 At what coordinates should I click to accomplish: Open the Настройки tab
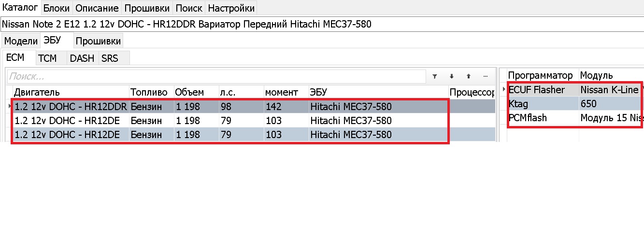coord(231,8)
